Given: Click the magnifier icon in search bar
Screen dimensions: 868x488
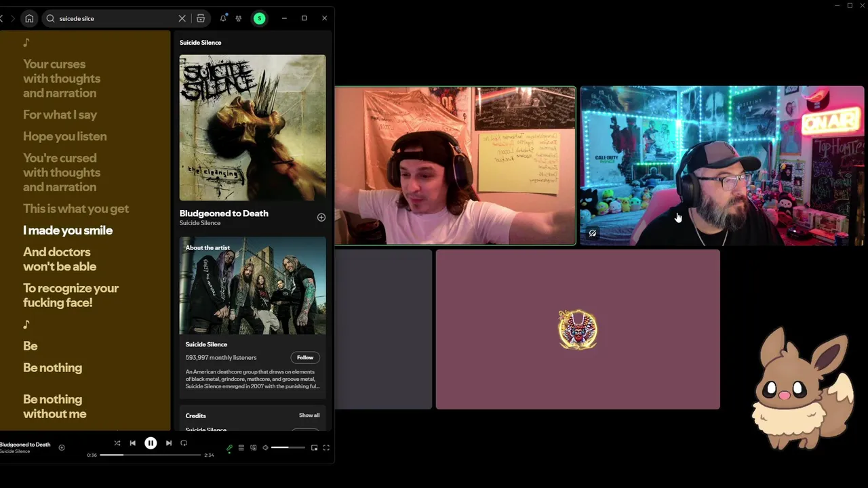Looking at the screenshot, I should click(x=50, y=18).
